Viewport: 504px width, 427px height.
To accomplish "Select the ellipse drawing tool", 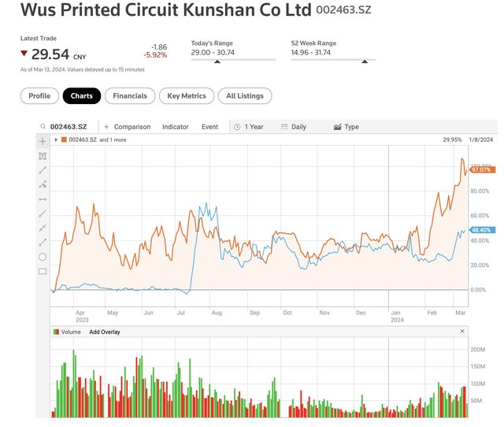I will [43, 257].
